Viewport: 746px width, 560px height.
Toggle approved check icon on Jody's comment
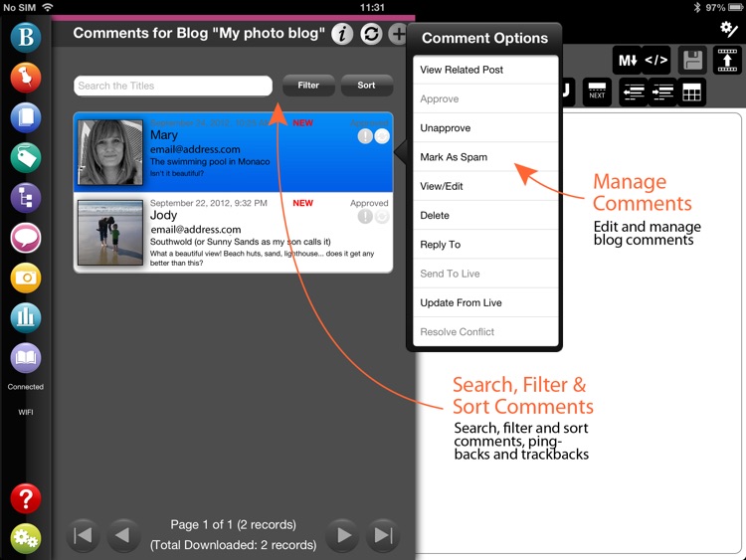pos(382,217)
